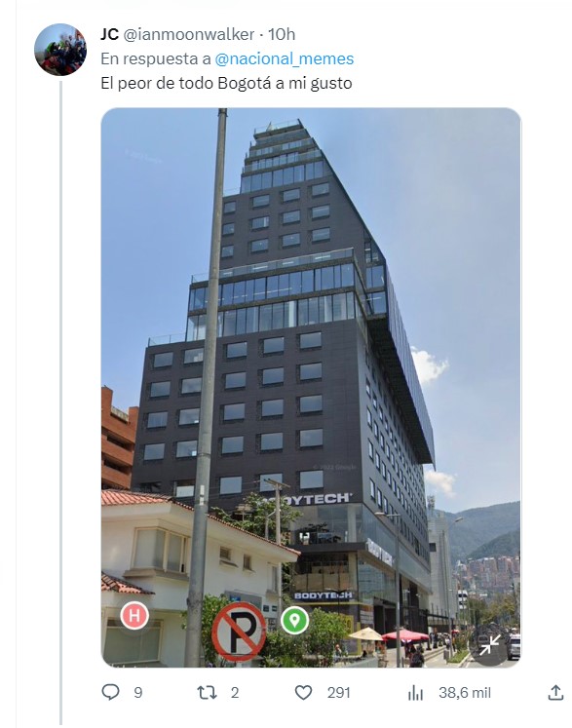Screen dimensions: 572x728
Task: Open JC's profile avatar picture
Action: pyautogui.click(x=60, y=50)
